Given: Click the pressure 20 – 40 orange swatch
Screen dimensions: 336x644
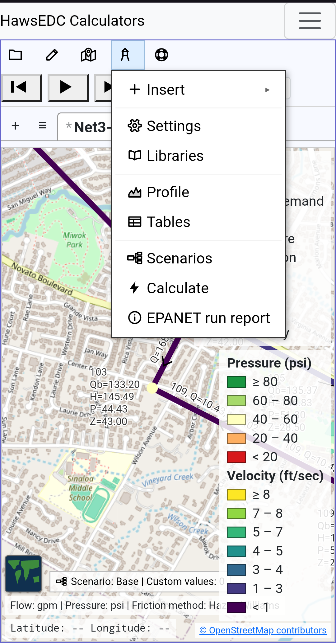Looking at the screenshot, I should 236,438.
